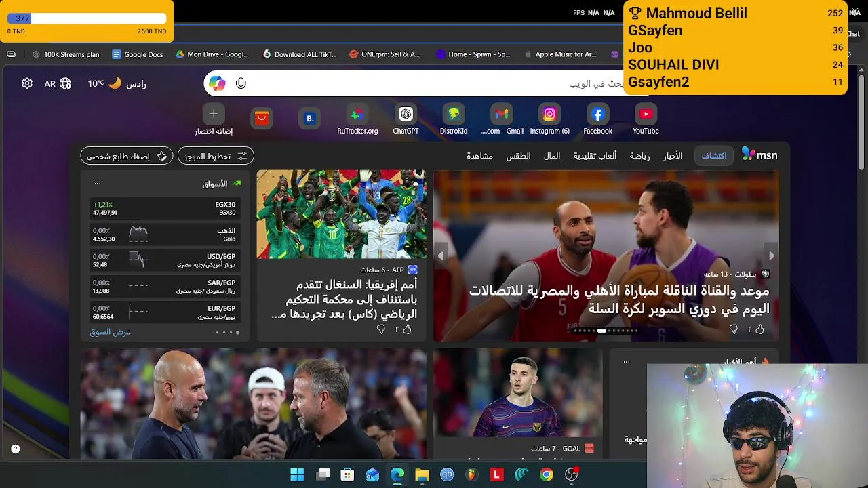Select the المال tab
The width and height of the screenshot is (868, 488).
coord(552,156)
